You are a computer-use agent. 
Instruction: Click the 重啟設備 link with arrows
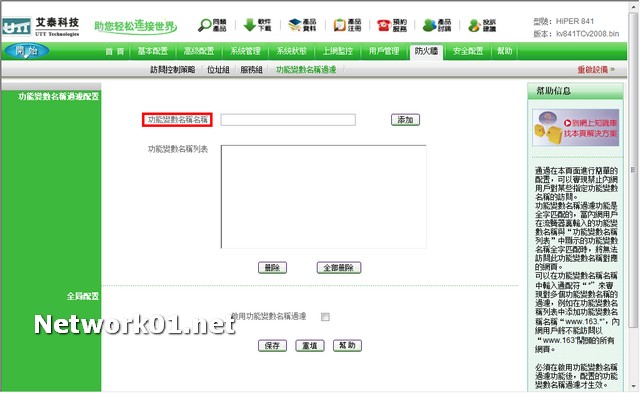596,70
